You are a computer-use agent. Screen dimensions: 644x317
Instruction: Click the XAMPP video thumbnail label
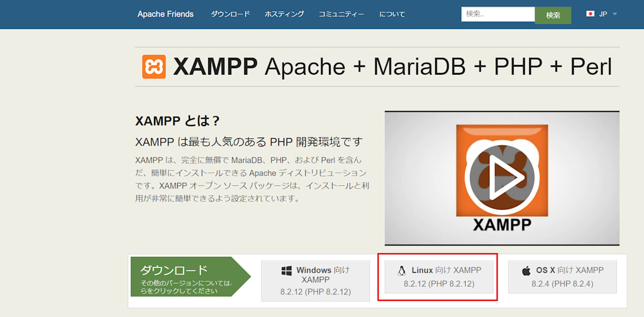tap(502, 224)
